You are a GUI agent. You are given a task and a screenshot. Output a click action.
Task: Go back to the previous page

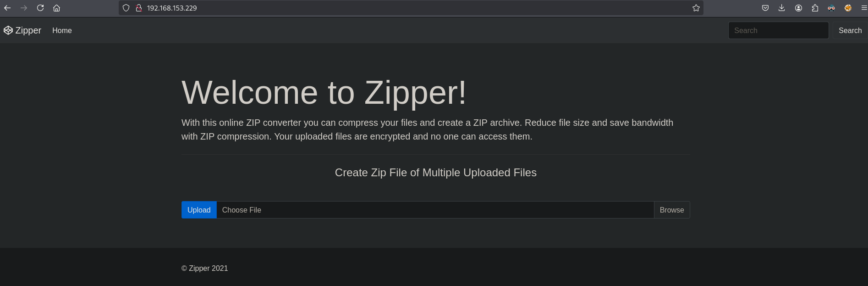coord(7,8)
